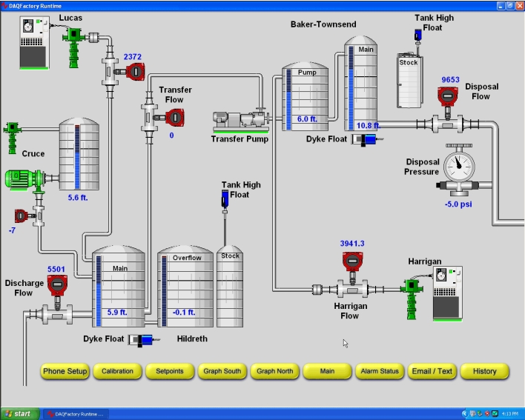The width and height of the screenshot is (525, 420).
Task: Click the red Lucas flow meter reading 2372
Action: [135, 72]
